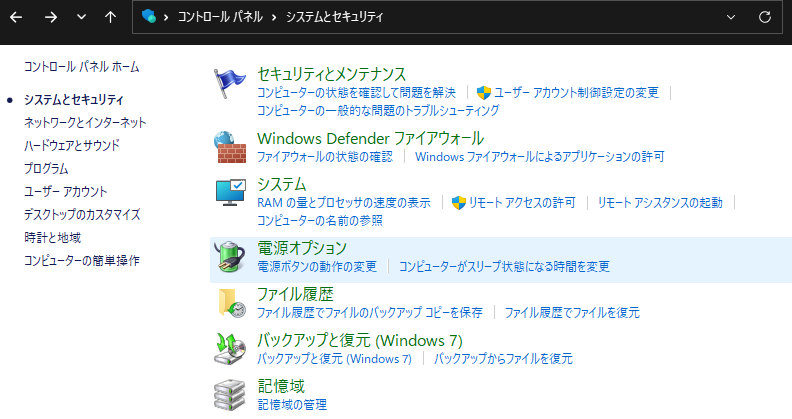This screenshot has height=419, width=792.
Task: Open the smaller バックアップと復元 (Windows 7) sublink
Action: [334, 359]
